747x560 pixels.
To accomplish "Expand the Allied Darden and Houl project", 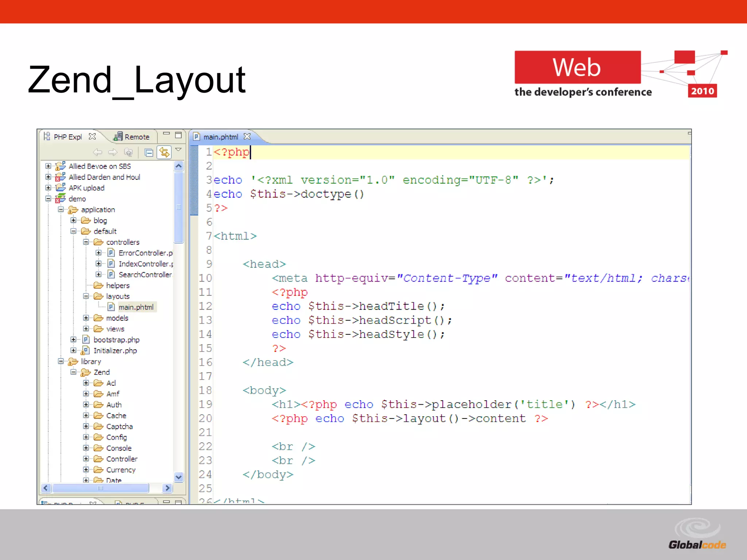I will (x=48, y=177).
